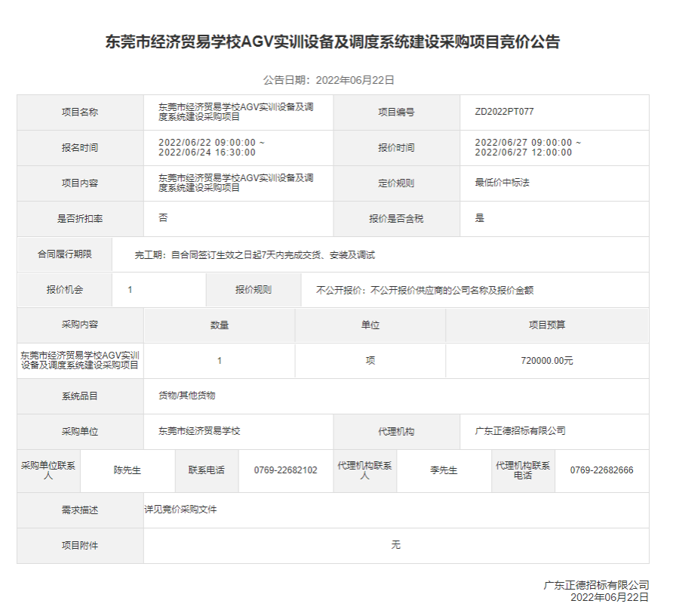Click the 报价时间 label cell
676x616 pixels.
(x=396, y=148)
